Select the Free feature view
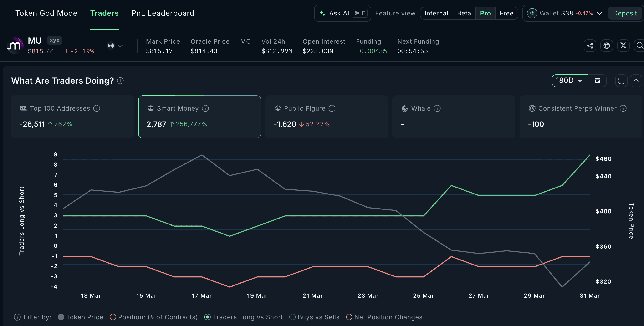The height and width of the screenshot is (326, 644). [506, 13]
